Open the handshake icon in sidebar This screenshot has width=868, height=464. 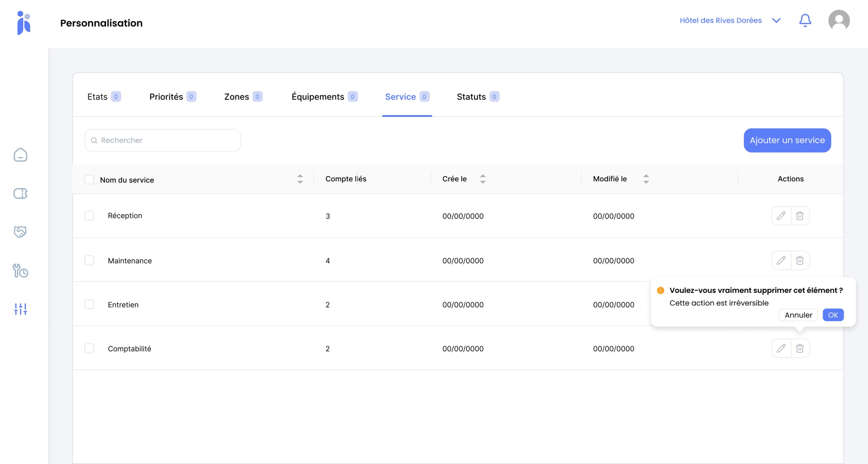pyautogui.click(x=20, y=232)
